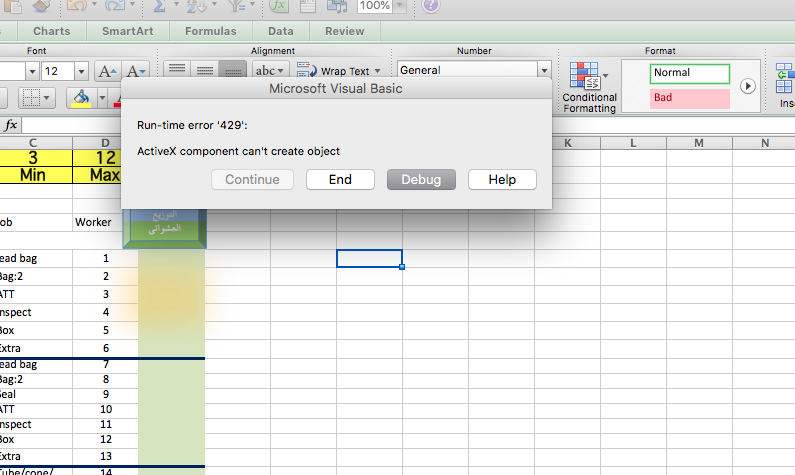
Task: Toggle align middle button
Action: [x=205, y=70]
